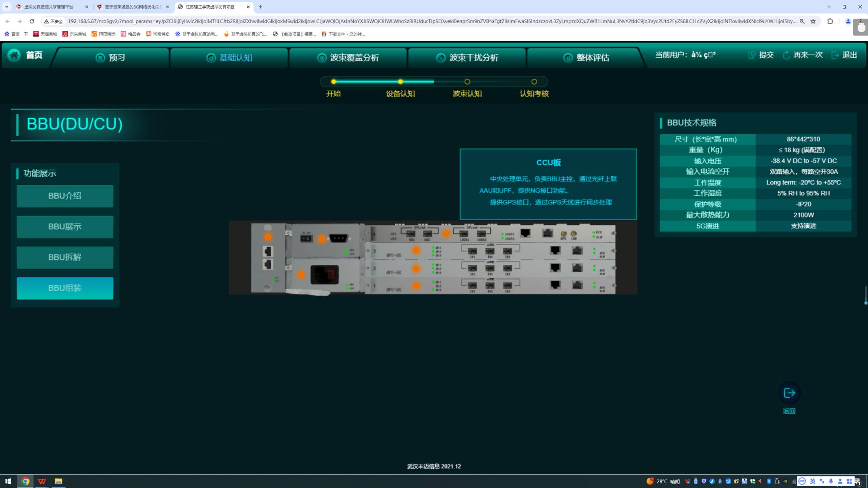Click orange hotspot on CCU board
868x488 pixels.
coord(446,234)
